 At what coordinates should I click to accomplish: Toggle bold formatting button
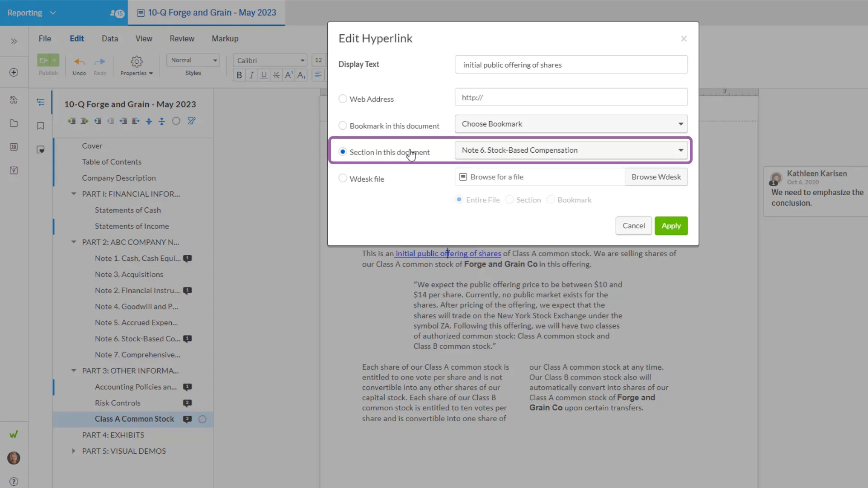point(239,75)
